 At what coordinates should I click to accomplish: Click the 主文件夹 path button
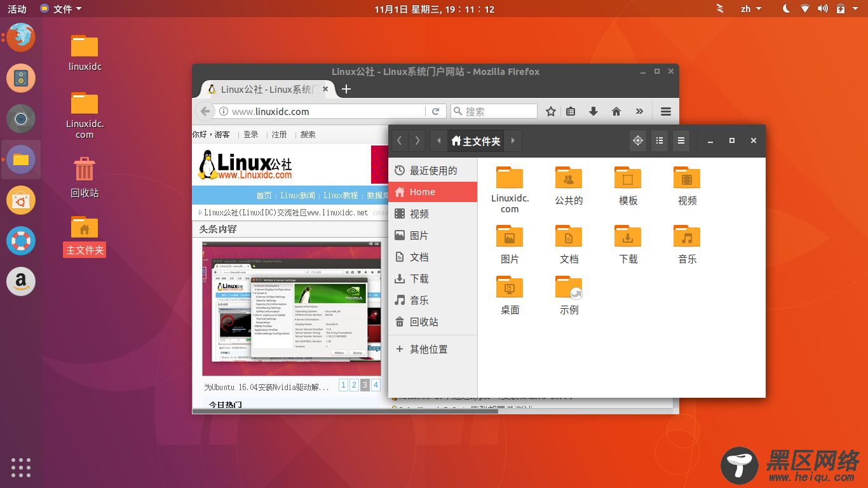tap(476, 140)
